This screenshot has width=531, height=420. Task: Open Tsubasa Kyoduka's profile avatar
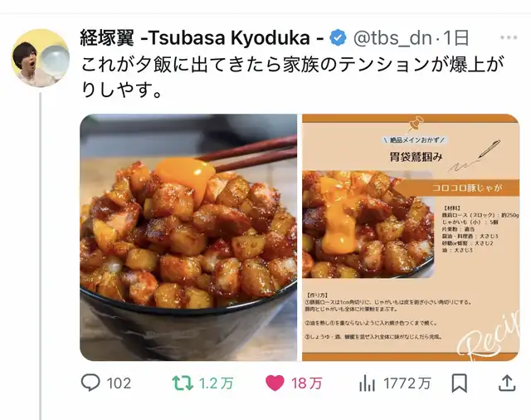point(41,58)
